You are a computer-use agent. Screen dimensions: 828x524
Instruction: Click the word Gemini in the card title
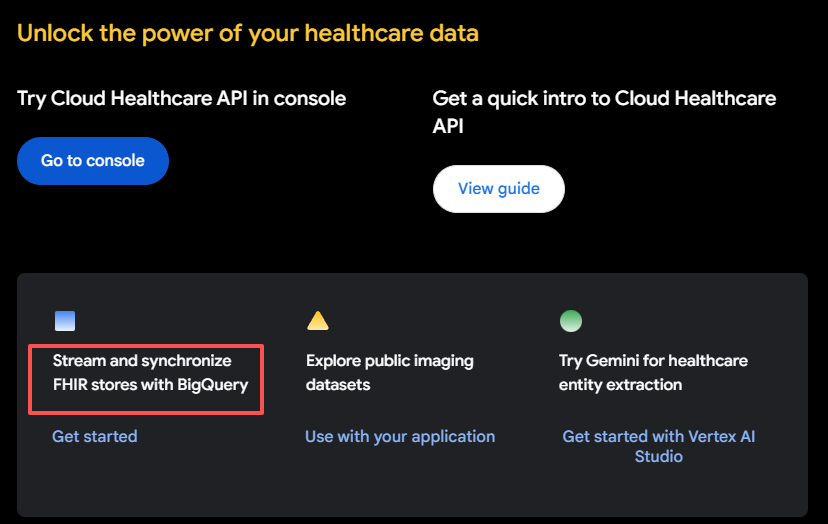tap(616, 360)
